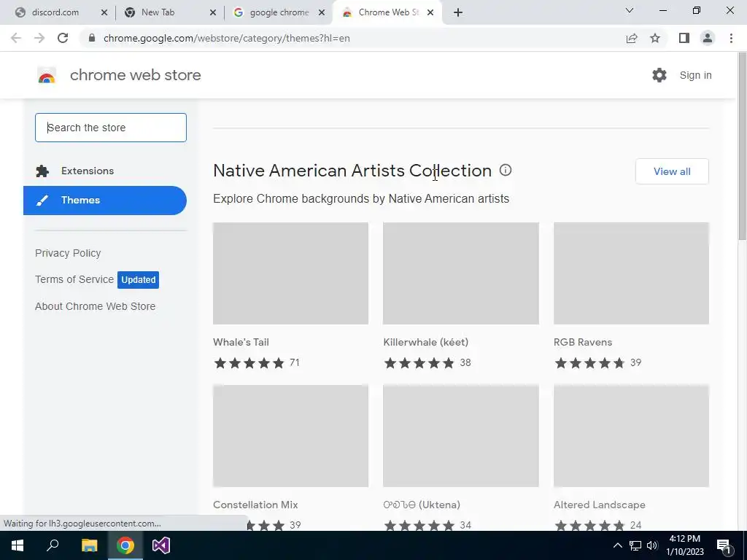Viewport: 747px width, 560px height.
Task: Expand the tab search chevron
Action: coord(630,10)
